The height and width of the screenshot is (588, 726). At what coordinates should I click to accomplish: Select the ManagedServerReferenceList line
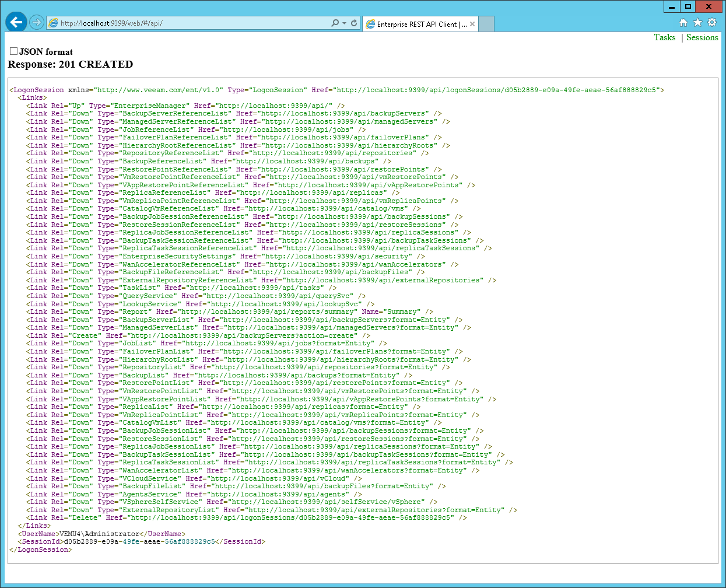coord(239,121)
